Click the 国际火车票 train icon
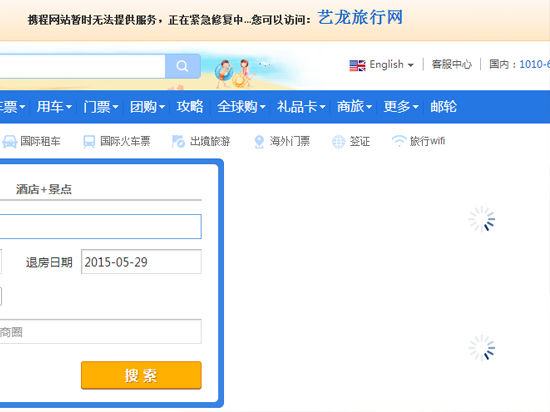This screenshot has height=412, width=550. tap(89, 142)
